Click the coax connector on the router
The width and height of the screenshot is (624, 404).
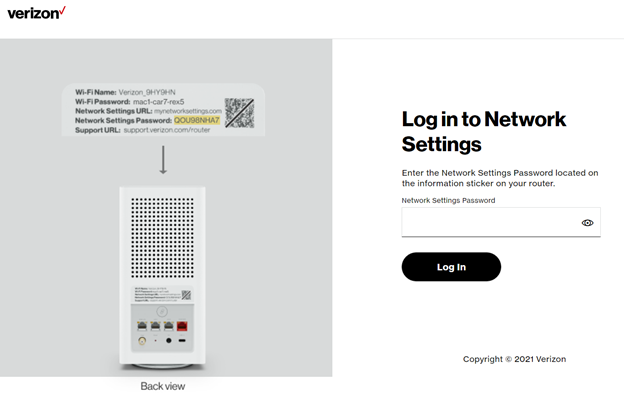coord(139,342)
